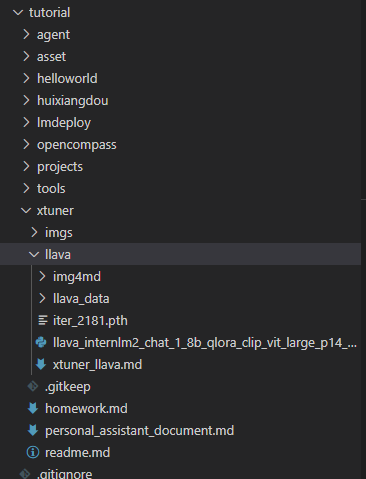Collapse the xtuner folder
Screen dimensions: 366x479
click(26, 211)
